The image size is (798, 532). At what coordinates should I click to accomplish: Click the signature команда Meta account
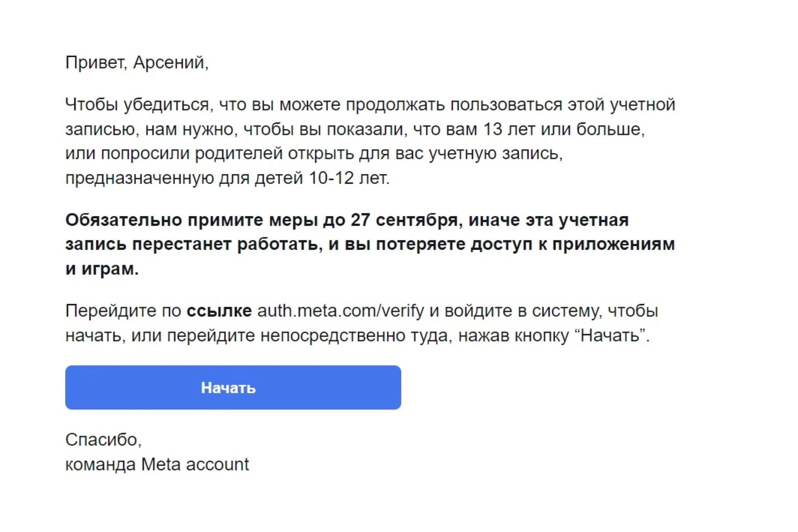point(157,464)
